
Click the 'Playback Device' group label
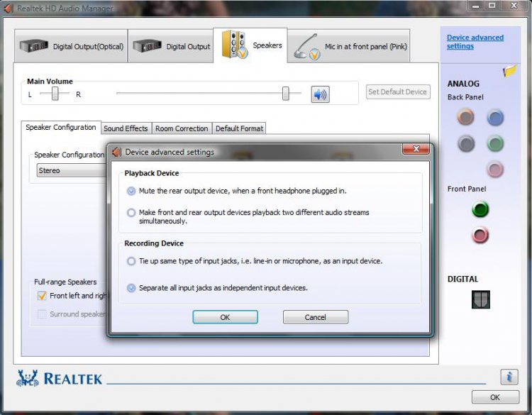[x=152, y=173]
